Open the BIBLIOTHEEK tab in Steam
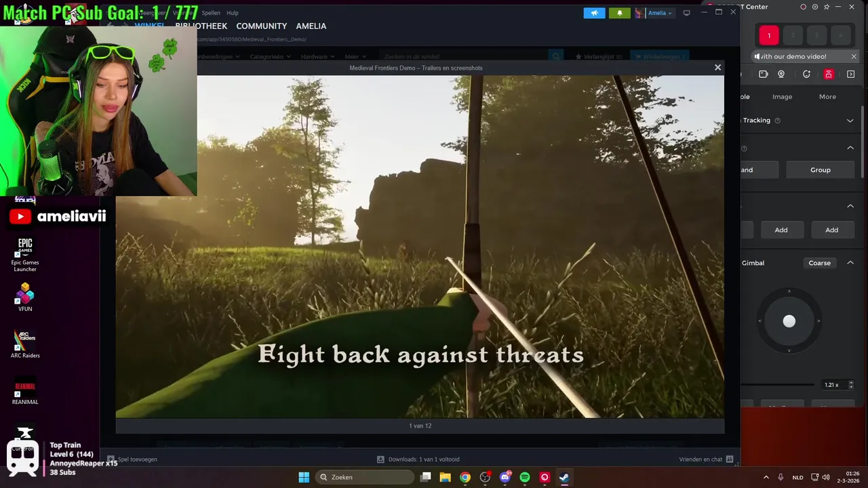The height and width of the screenshot is (488, 868). [x=201, y=26]
